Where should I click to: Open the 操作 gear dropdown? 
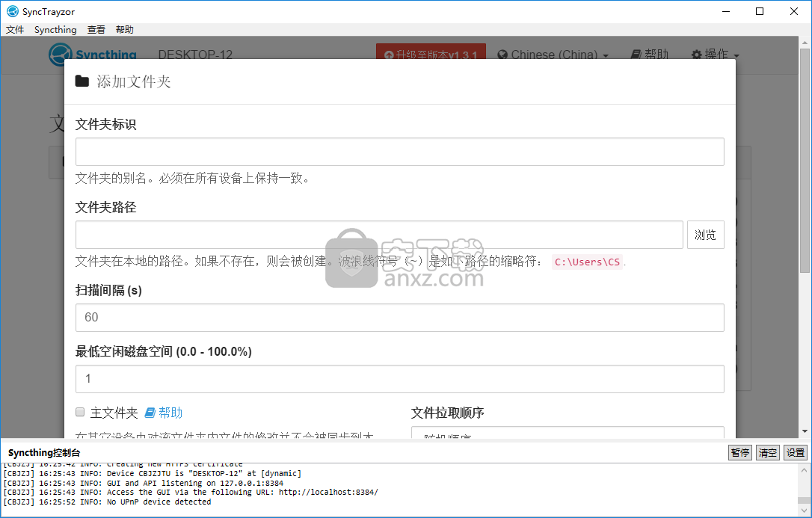715,54
